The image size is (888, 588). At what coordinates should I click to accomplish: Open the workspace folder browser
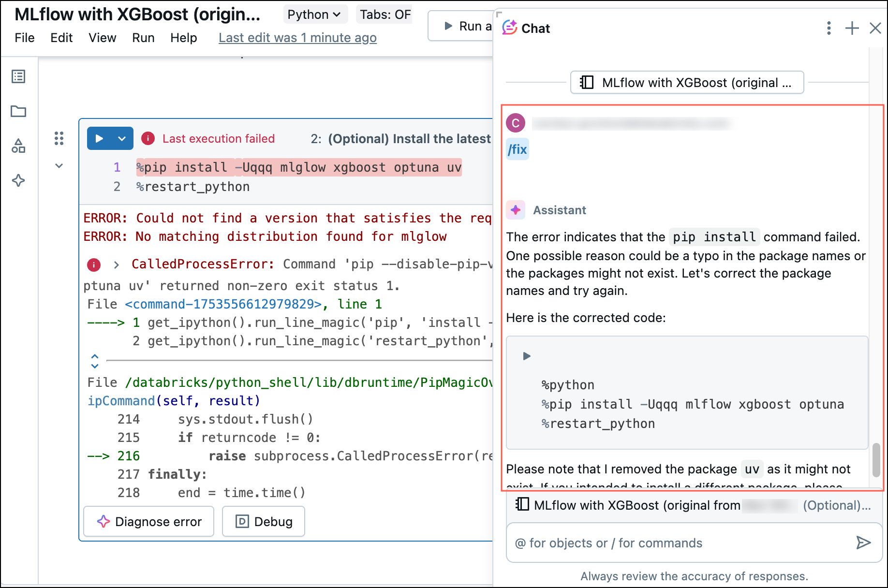(x=19, y=112)
